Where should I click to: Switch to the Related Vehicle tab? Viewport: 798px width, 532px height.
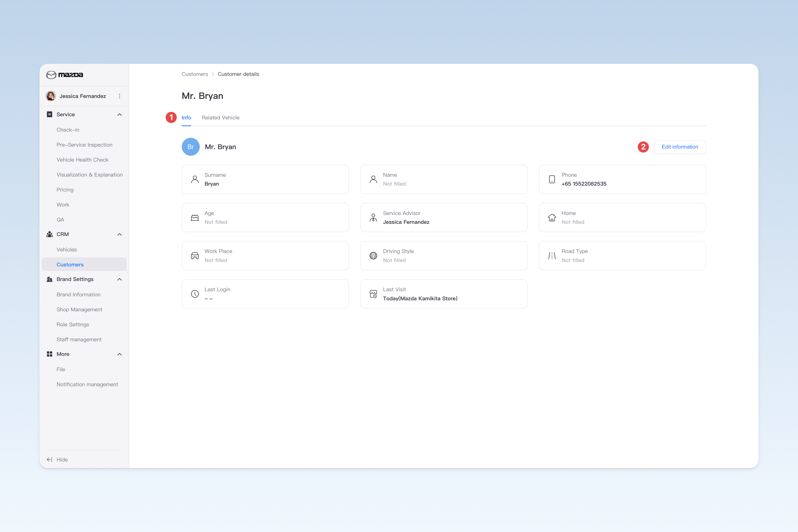221,117
